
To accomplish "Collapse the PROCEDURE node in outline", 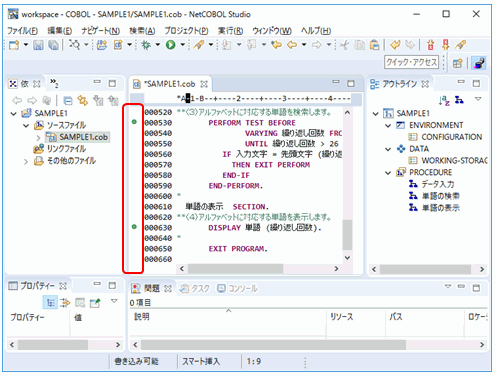I will (388, 173).
